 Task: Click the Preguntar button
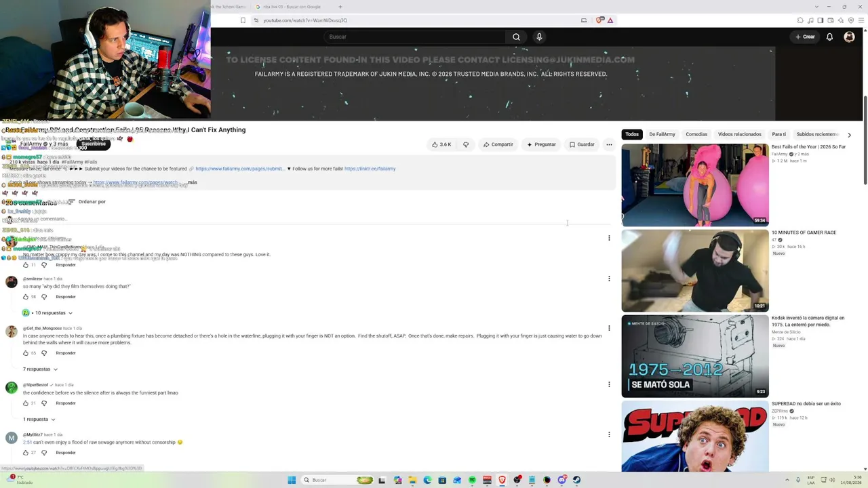pyautogui.click(x=541, y=144)
